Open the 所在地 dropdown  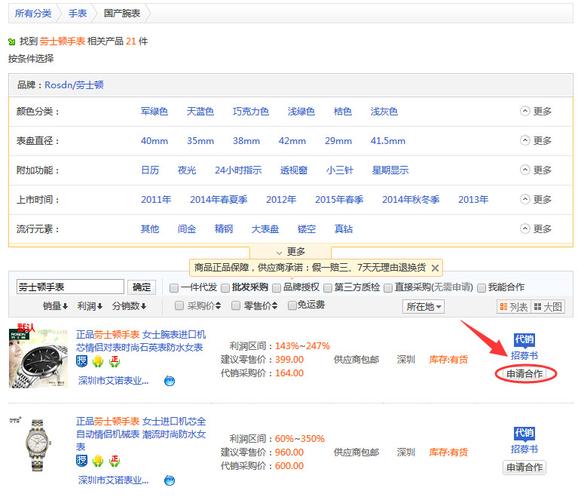click(x=423, y=307)
